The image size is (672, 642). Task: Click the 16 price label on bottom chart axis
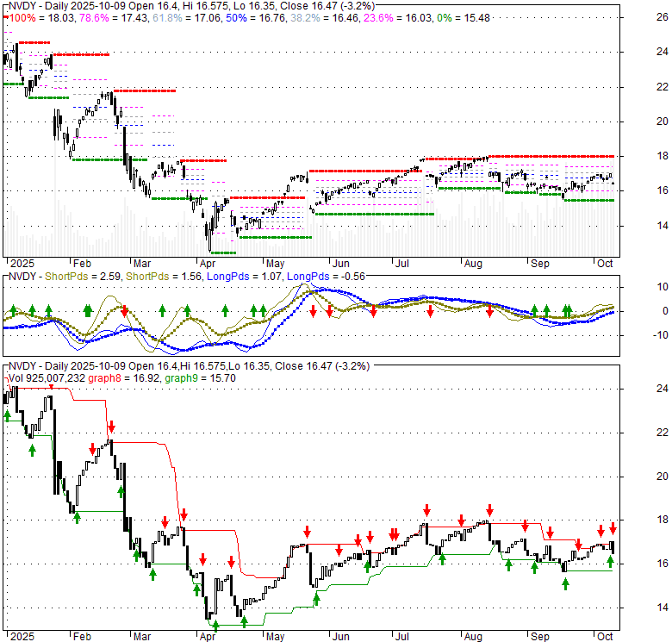coord(663,564)
